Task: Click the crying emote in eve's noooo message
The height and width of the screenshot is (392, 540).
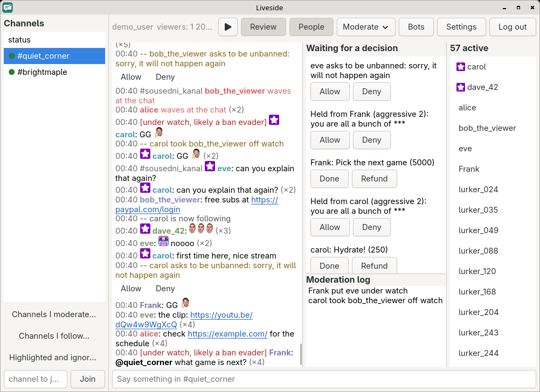Action: (x=163, y=241)
